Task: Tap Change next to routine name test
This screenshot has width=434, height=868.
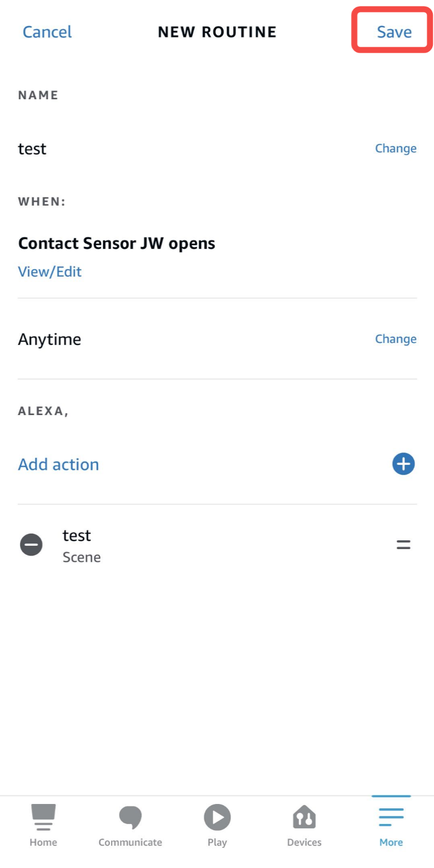Action: click(395, 149)
